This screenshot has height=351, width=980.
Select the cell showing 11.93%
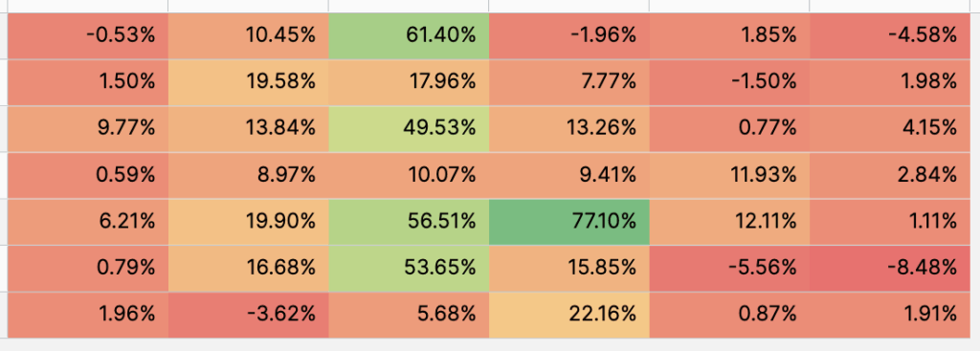pyautogui.click(x=729, y=175)
